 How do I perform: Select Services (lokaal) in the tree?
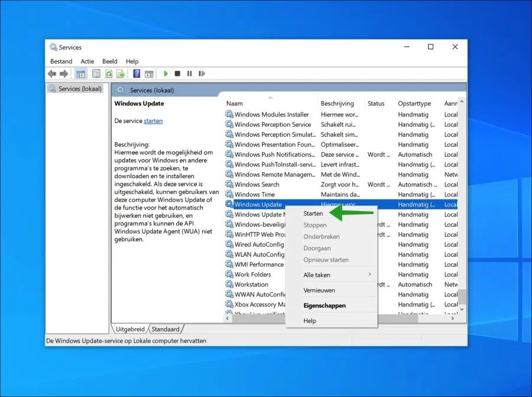(x=79, y=89)
